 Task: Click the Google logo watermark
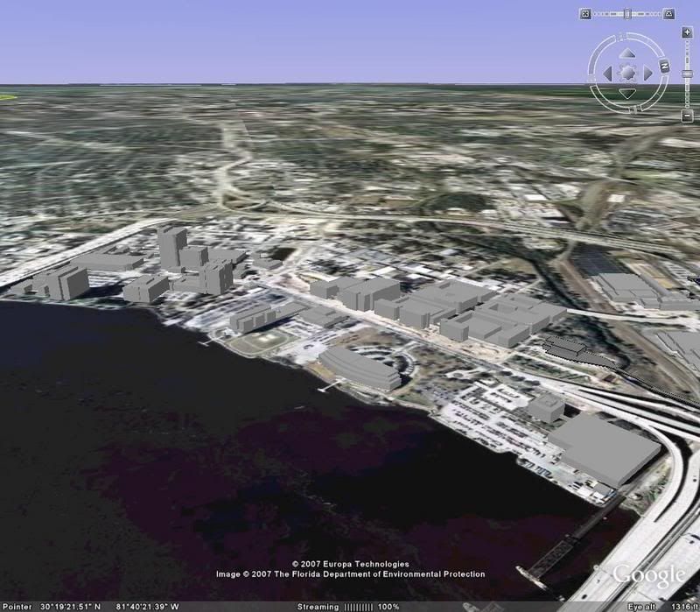click(x=647, y=574)
